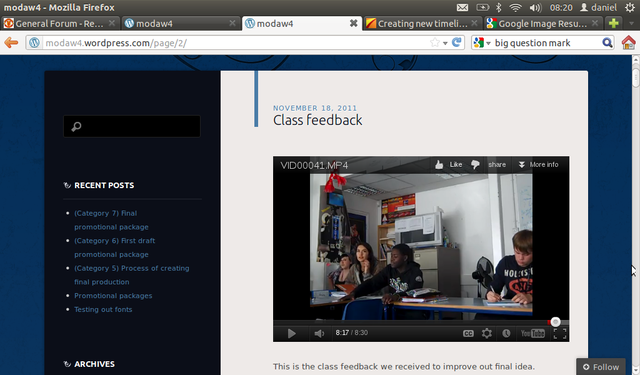The height and width of the screenshot is (375, 640).
Task: Open the URL history dropdown arrow
Action: pos(445,43)
